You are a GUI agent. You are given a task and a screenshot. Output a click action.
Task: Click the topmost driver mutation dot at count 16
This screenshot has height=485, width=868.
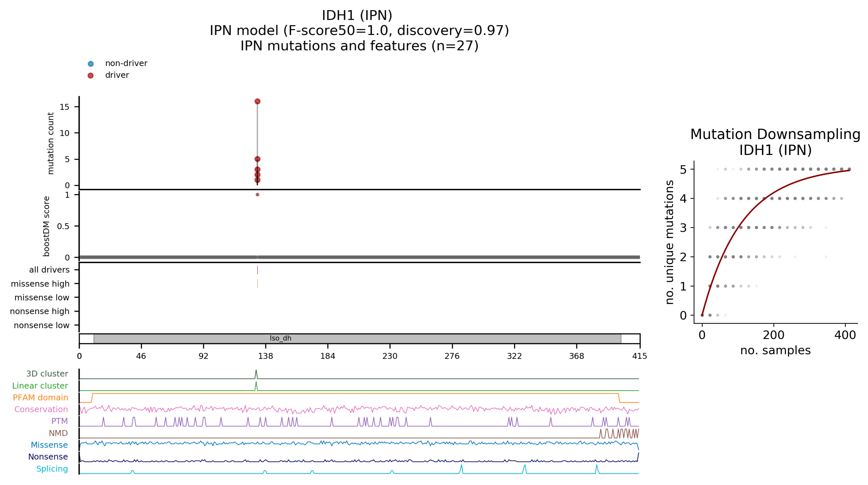257,101
